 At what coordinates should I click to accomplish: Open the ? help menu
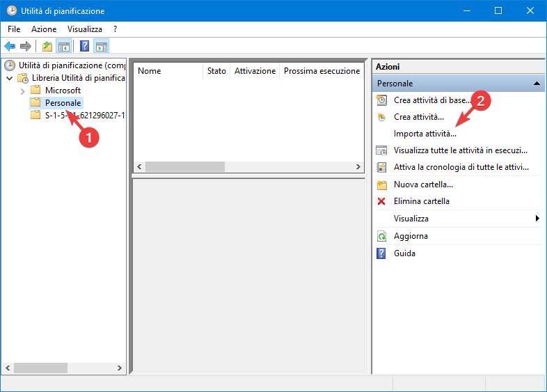[115, 29]
